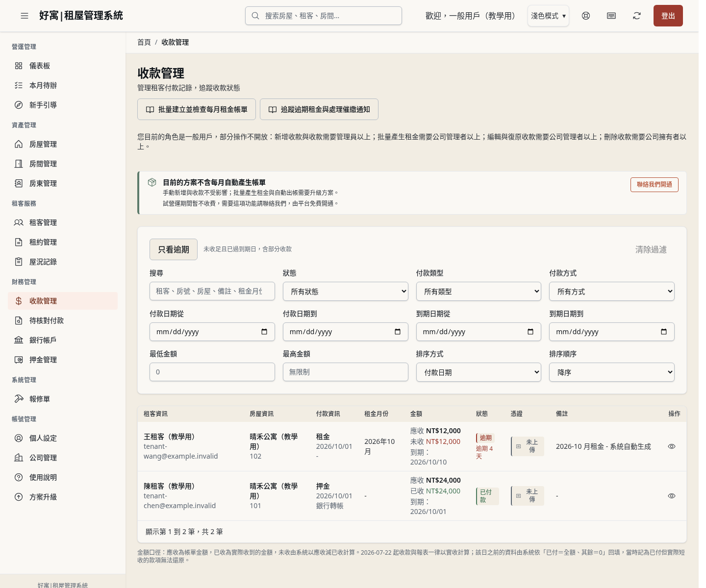Select 待核對付款 in the sidebar
The height and width of the screenshot is (588, 706).
[x=63, y=320]
